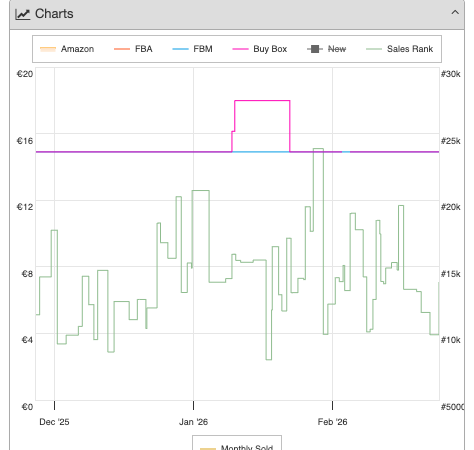Click the FBA orange legend line
This screenshot has width=474, height=450.
point(122,49)
